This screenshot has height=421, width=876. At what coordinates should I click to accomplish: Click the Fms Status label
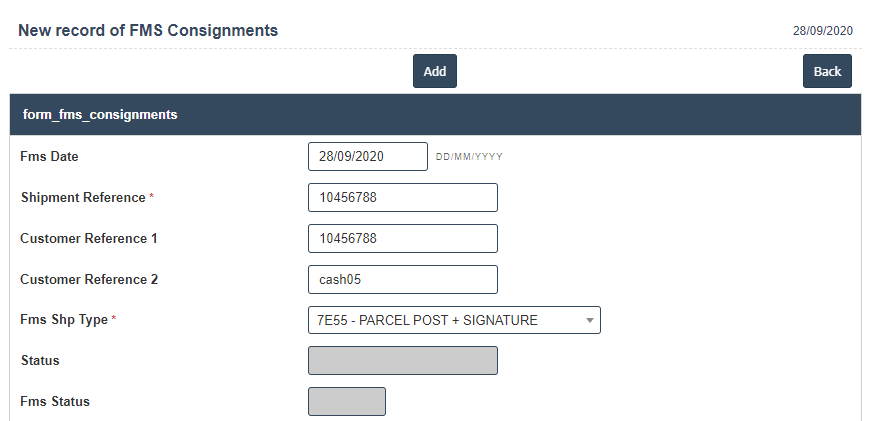(55, 402)
